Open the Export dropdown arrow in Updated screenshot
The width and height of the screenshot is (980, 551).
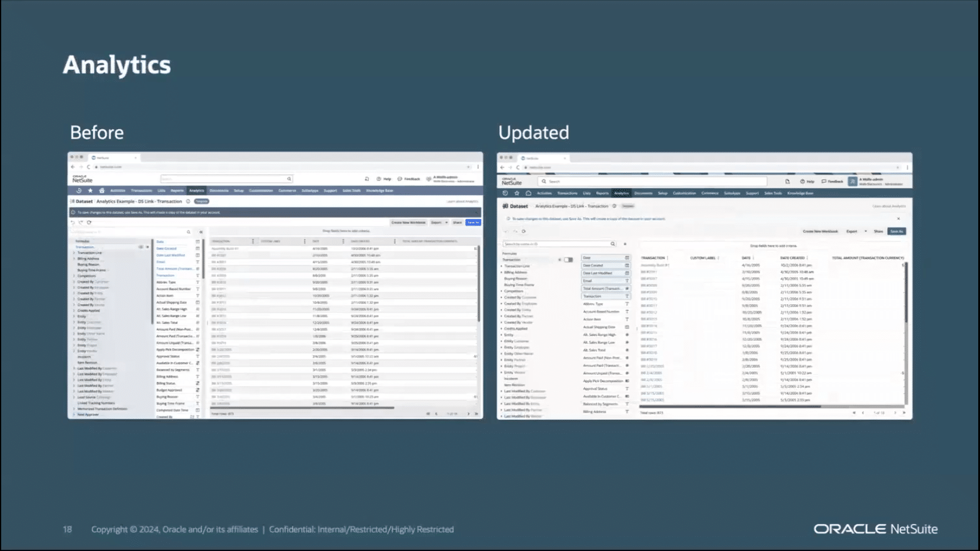[865, 231]
